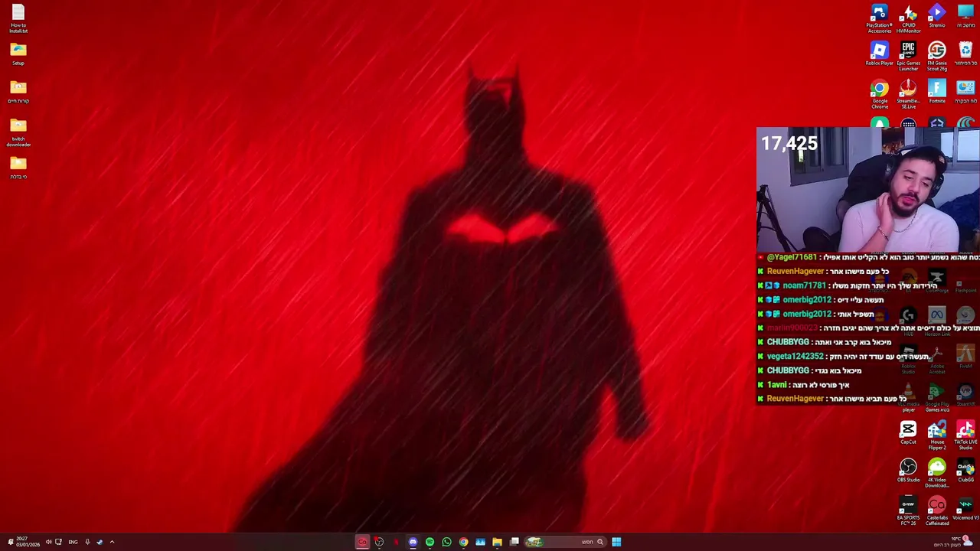The height and width of the screenshot is (551, 980).
Task: Launch the Casterlabs Caffeinated desktop shortcut
Action: pyautogui.click(x=937, y=511)
